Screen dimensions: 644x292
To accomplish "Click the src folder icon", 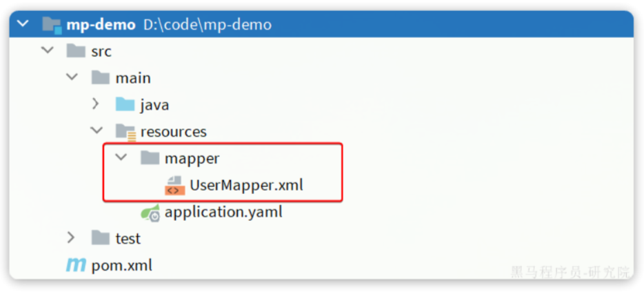I will (76, 52).
